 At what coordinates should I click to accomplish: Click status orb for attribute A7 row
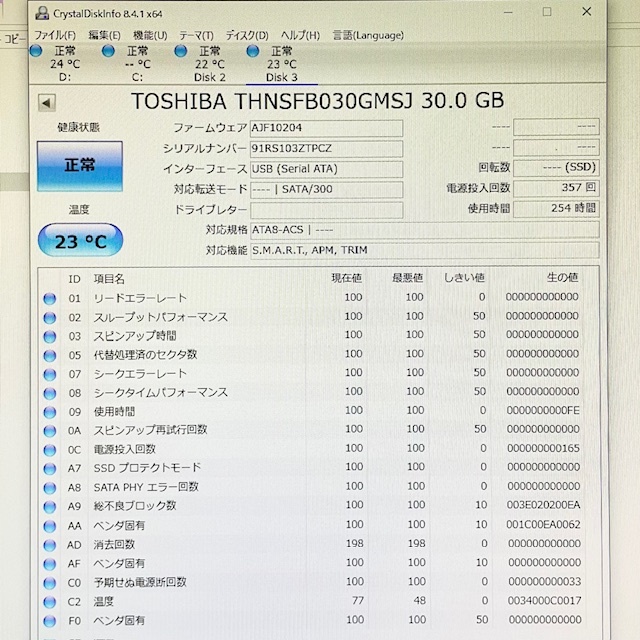50,469
